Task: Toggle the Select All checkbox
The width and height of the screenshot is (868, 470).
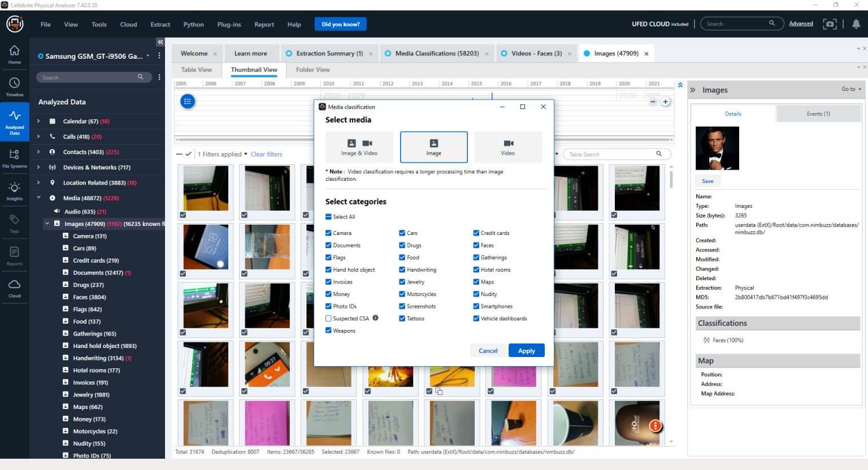Action: 328,217
